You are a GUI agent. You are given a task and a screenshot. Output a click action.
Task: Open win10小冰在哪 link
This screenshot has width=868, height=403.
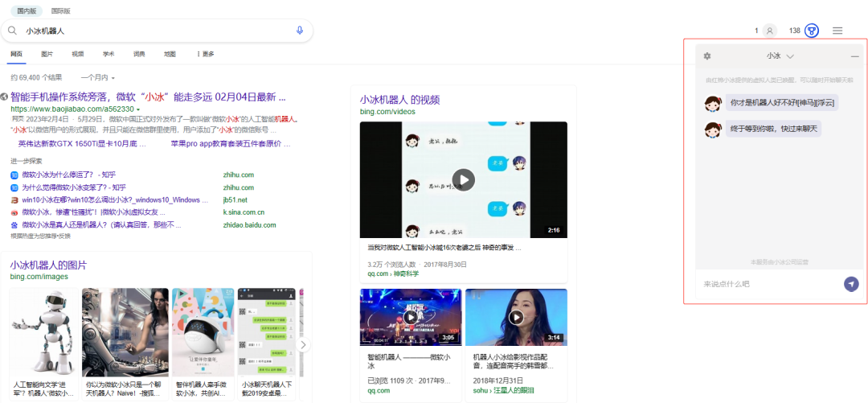tap(115, 200)
